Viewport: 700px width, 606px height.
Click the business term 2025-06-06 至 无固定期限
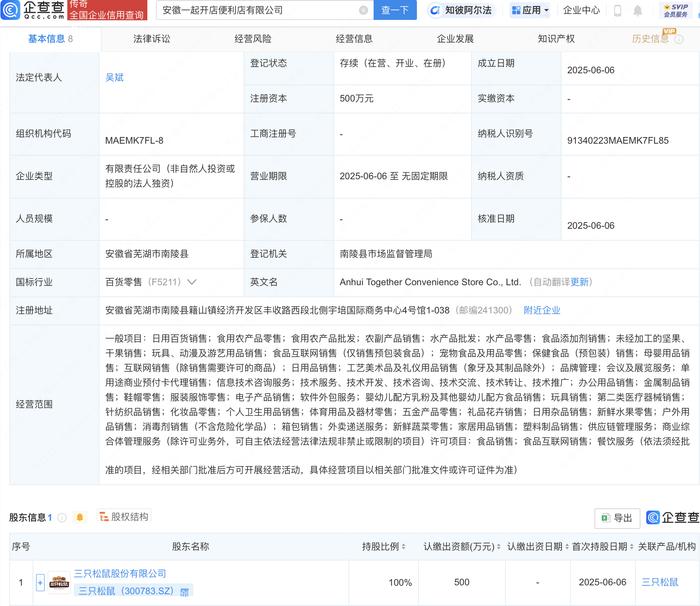click(x=393, y=176)
